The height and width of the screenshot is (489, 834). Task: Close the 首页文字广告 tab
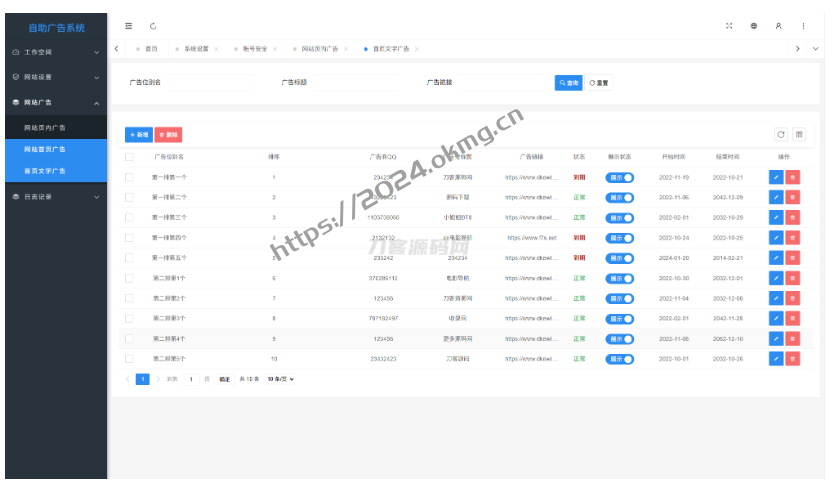click(417, 49)
